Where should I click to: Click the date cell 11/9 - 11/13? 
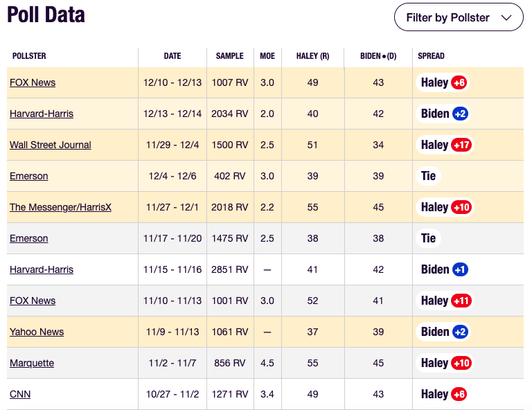pyautogui.click(x=172, y=332)
